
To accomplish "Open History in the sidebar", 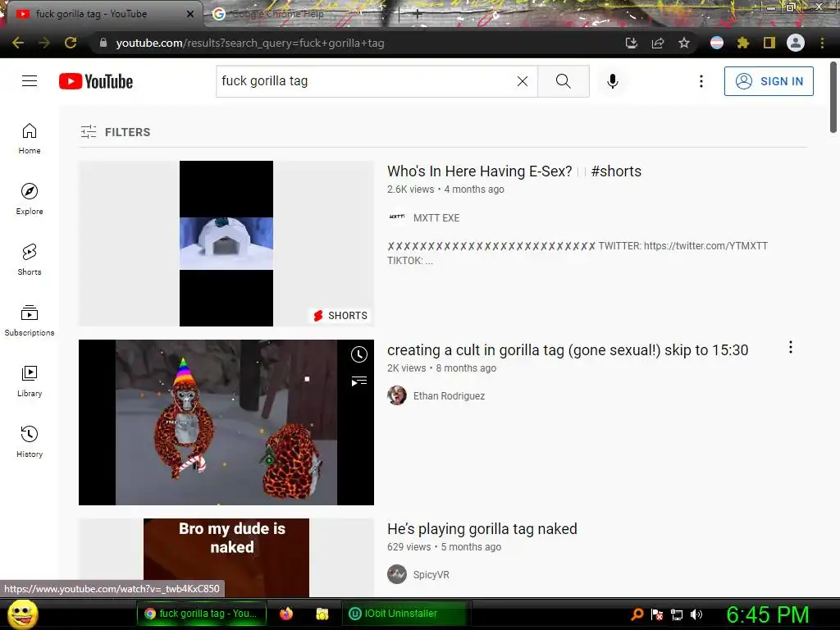I will click(x=30, y=441).
